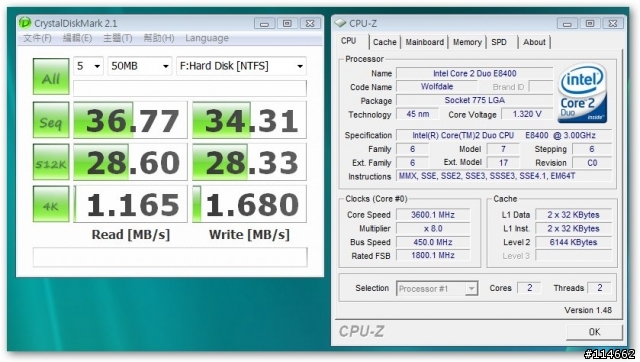This screenshot has width=640, height=362.
Task: Click the CPU-Z title bar icon
Action: pos(340,23)
